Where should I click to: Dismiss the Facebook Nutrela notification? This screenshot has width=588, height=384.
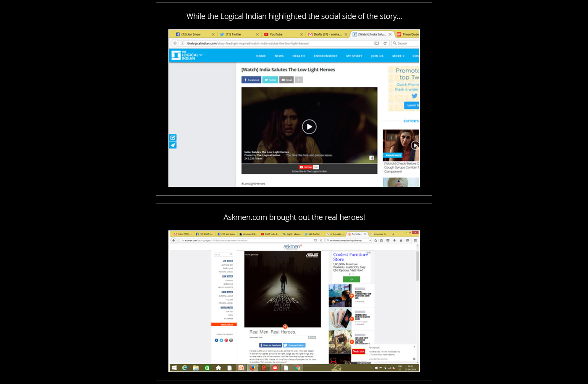pyautogui.click(x=414, y=347)
